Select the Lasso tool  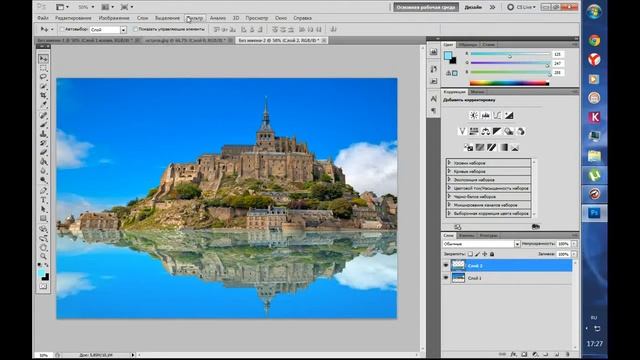coord(43,77)
